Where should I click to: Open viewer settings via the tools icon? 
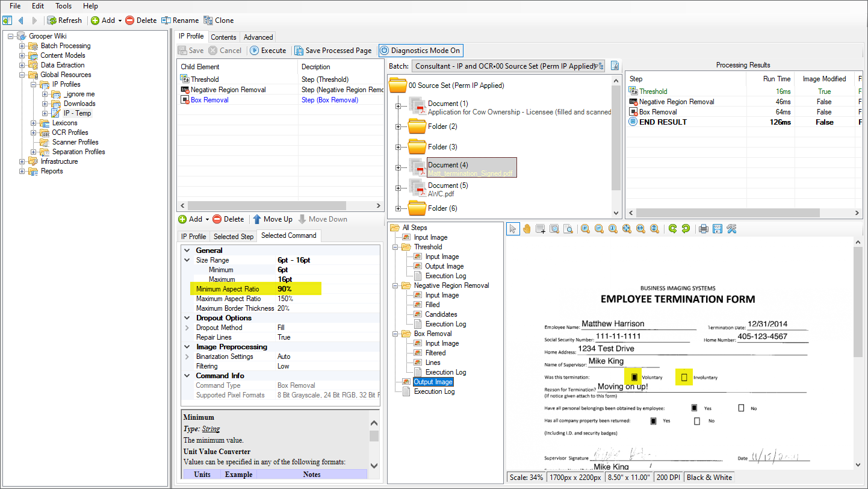731,229
